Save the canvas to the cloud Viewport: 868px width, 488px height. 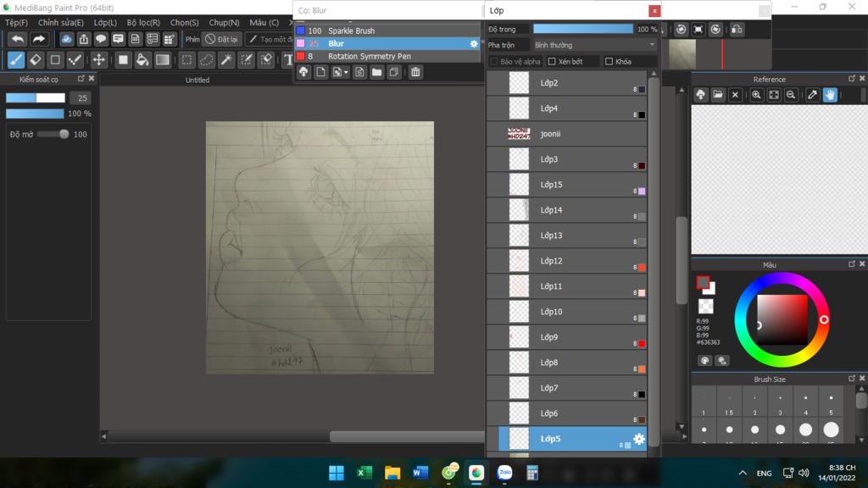click(66, 39)
